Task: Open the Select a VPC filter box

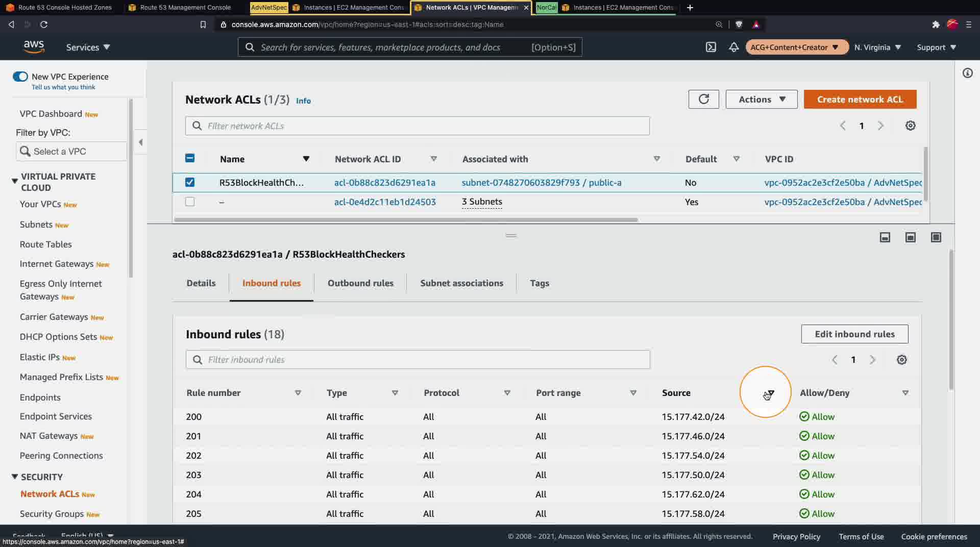Action: (71, 151)
